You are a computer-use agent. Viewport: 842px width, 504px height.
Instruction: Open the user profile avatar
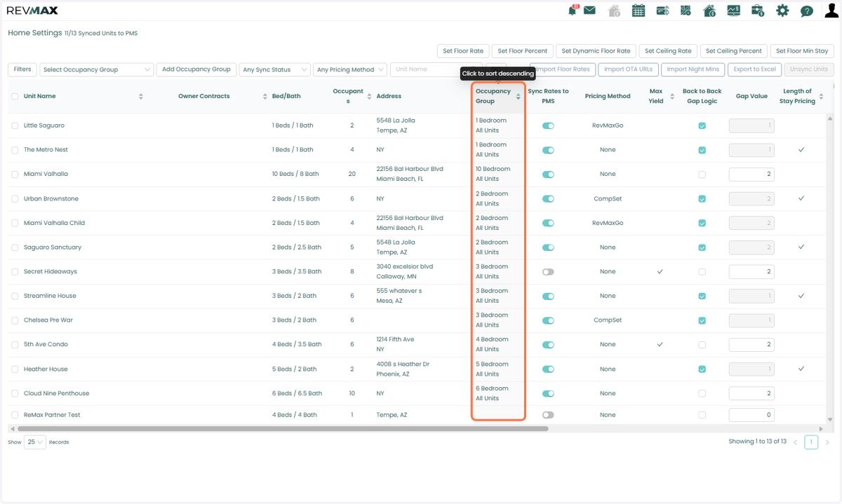point(831,11)
